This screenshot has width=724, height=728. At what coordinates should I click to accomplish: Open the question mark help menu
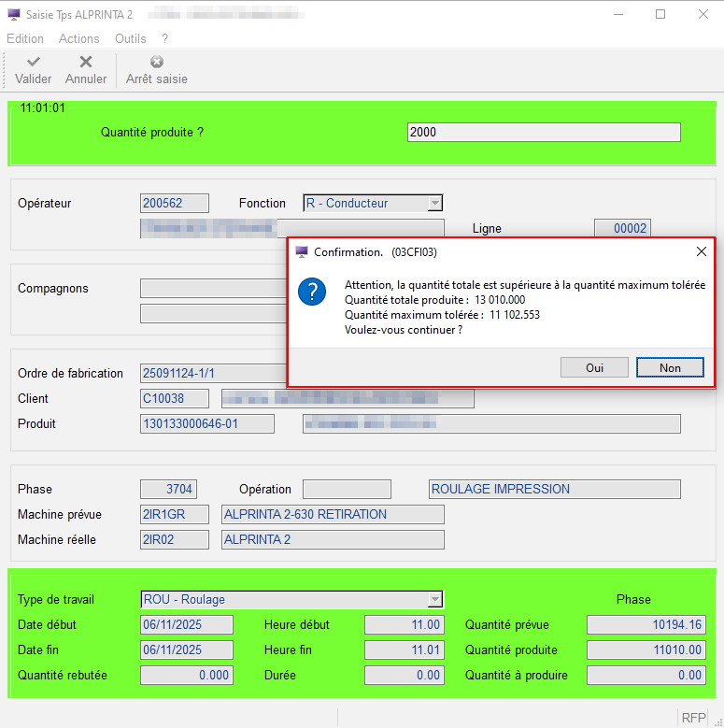click(x=164, y=38)
